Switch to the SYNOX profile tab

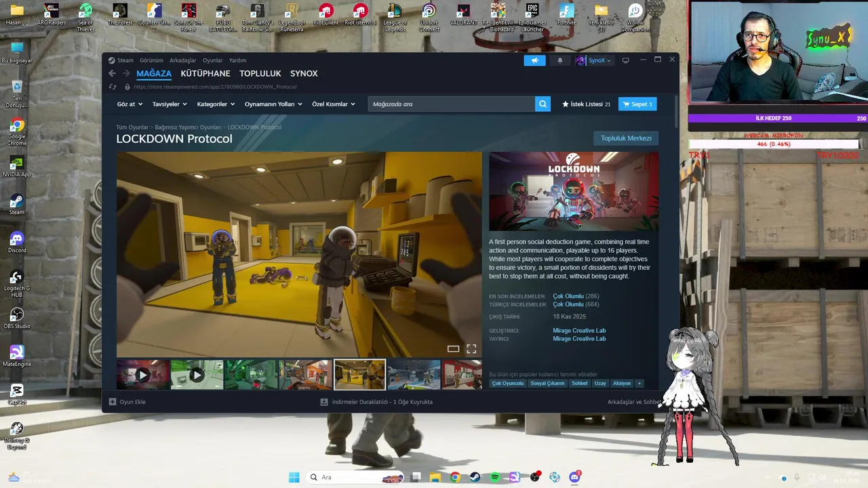304,73
